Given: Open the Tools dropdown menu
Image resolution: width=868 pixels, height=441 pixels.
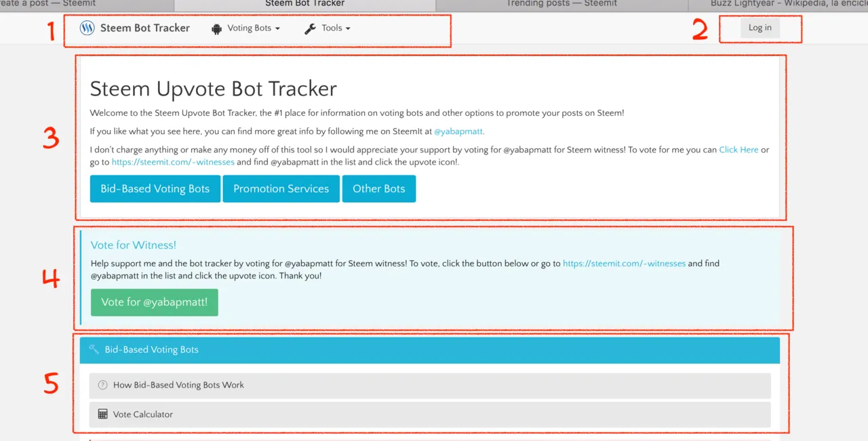Looking at the screenshot, I should 328,28.
